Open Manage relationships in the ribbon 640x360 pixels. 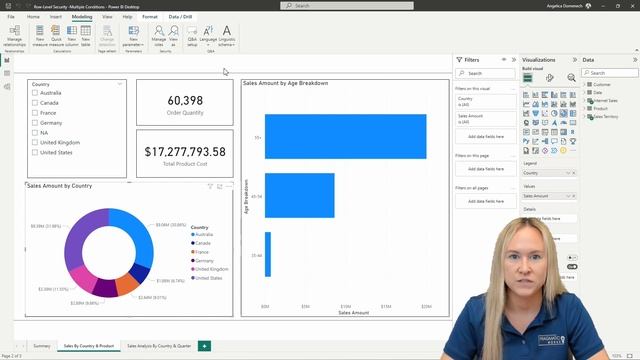pos(14,36)
